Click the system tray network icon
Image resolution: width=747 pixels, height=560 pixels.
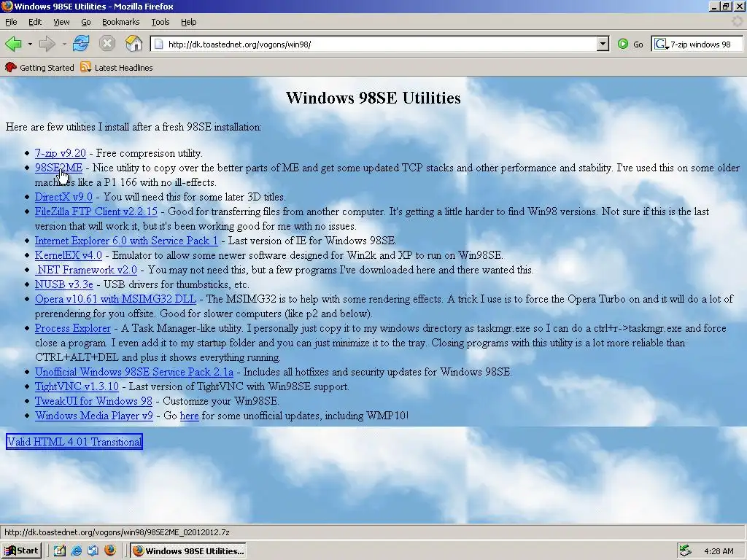point(685,551)
